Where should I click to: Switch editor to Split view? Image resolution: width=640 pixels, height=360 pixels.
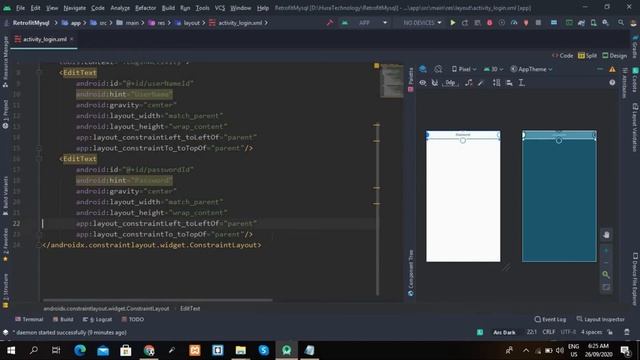coord(587,56)
